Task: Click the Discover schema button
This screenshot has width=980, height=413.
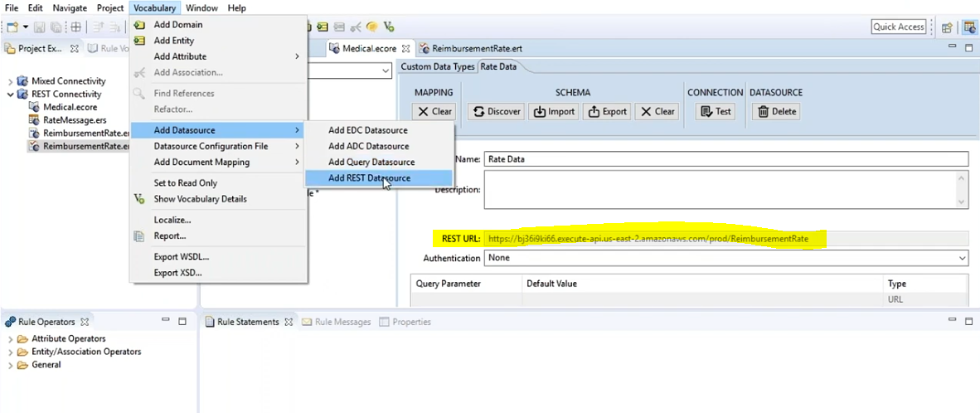Action: click(497, 111)
